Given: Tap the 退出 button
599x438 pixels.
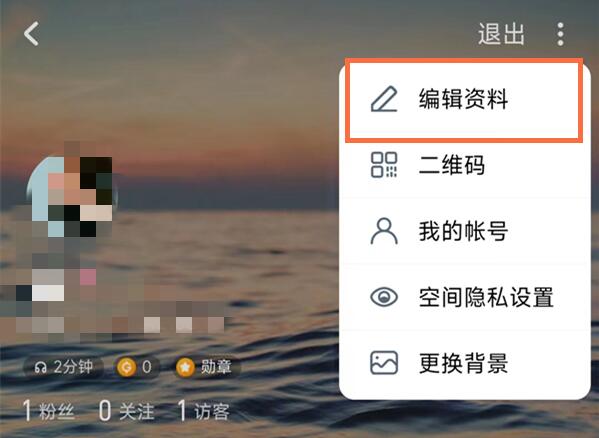Looking at the screenshot, I should 501,34.
